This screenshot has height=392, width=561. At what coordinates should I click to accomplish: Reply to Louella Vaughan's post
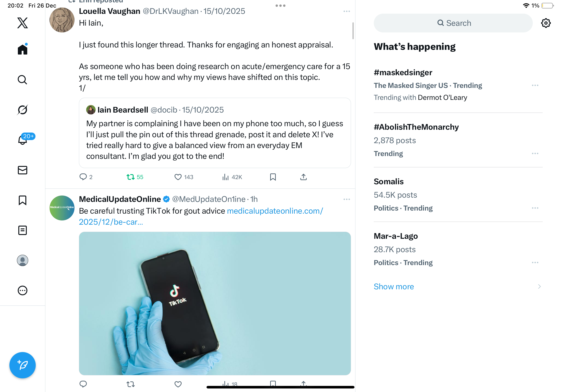83,177
